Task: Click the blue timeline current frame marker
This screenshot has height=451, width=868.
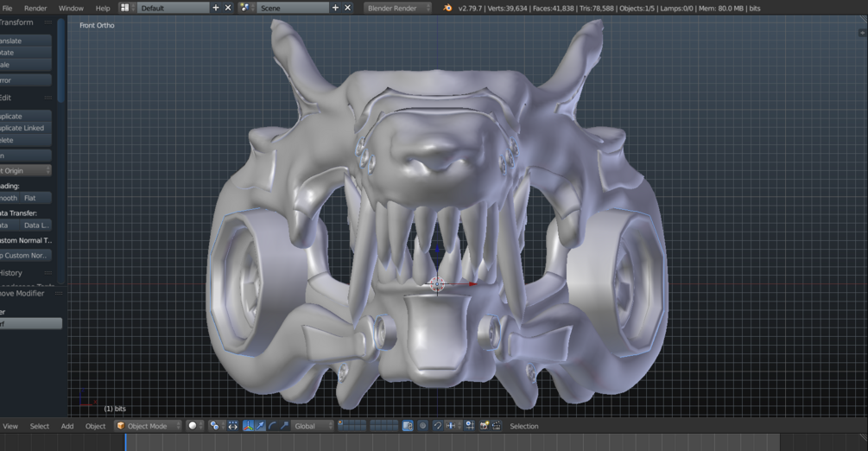Action: [x=125, y=442]
